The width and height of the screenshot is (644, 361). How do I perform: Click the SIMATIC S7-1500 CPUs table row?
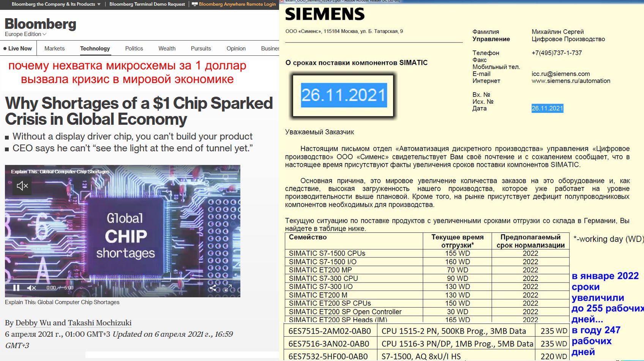point(427,253)
